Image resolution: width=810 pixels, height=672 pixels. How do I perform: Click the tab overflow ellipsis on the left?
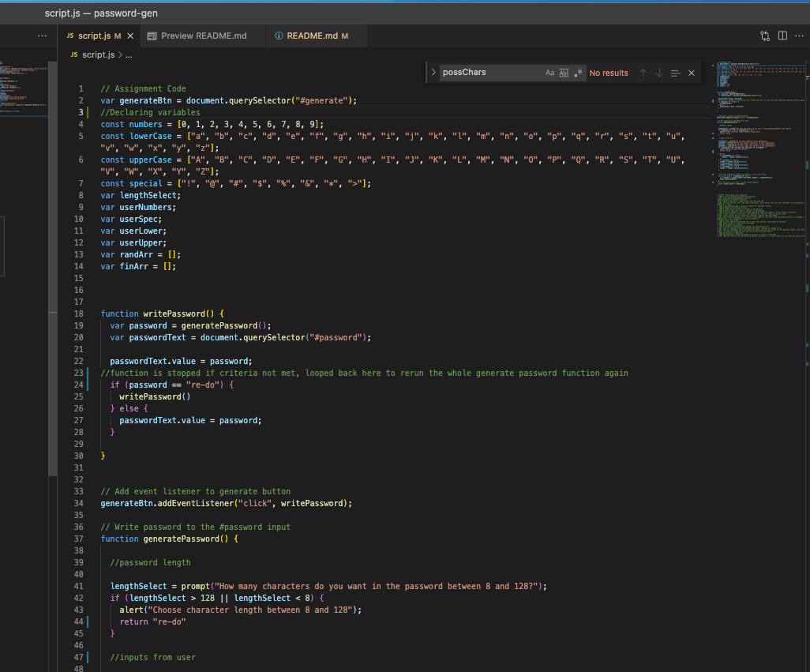pyautogui.click(x=42, y=36)
